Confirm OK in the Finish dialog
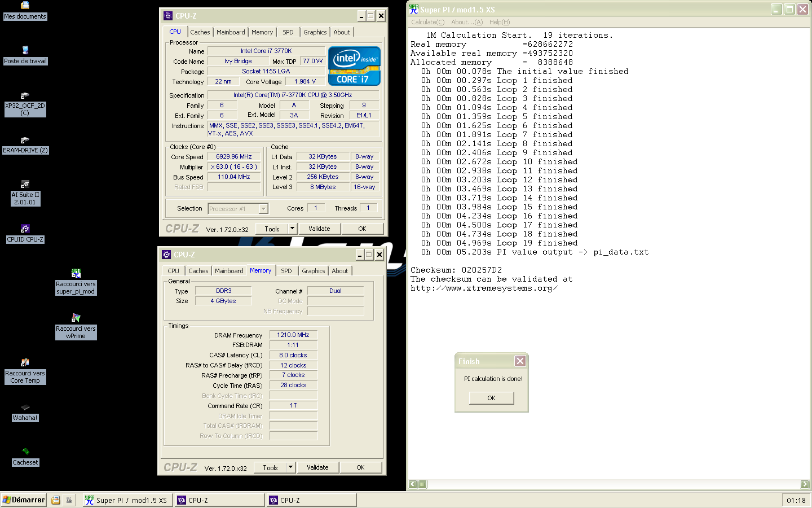Image resolution: width=812 pixels, height=508 pixels. pyautogui.click(x=491, y=398)
